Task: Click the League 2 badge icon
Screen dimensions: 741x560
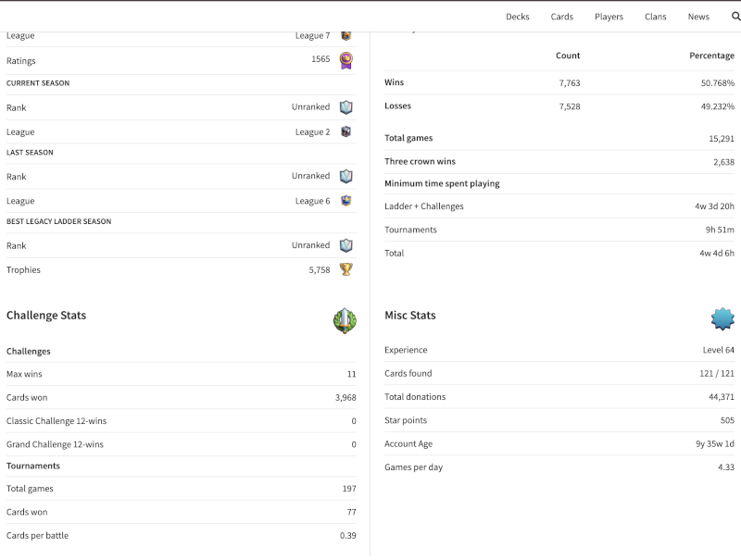Action: (x=345, y=131)
